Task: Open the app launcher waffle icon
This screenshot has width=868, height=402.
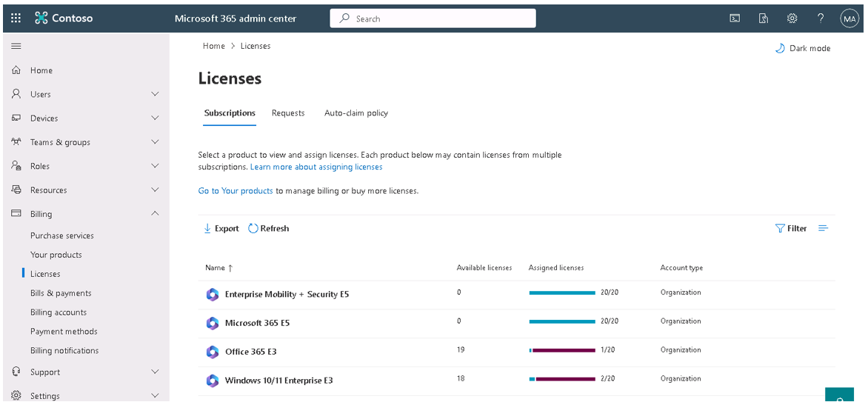Action: [x=16, y=19]
